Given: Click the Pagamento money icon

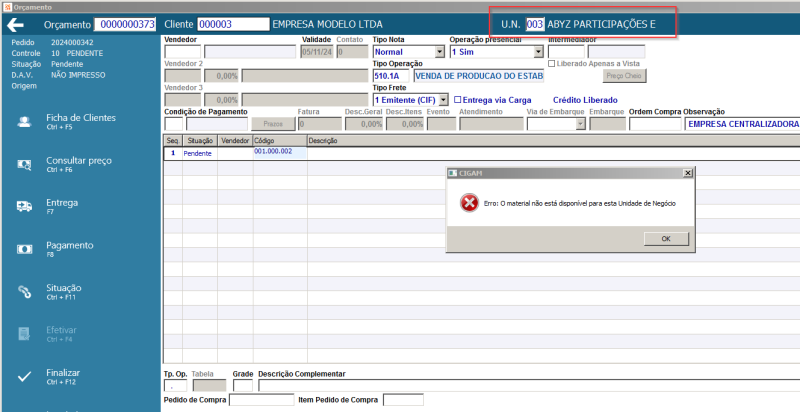Looking at the screenshot, I should (x=24, y=249).
